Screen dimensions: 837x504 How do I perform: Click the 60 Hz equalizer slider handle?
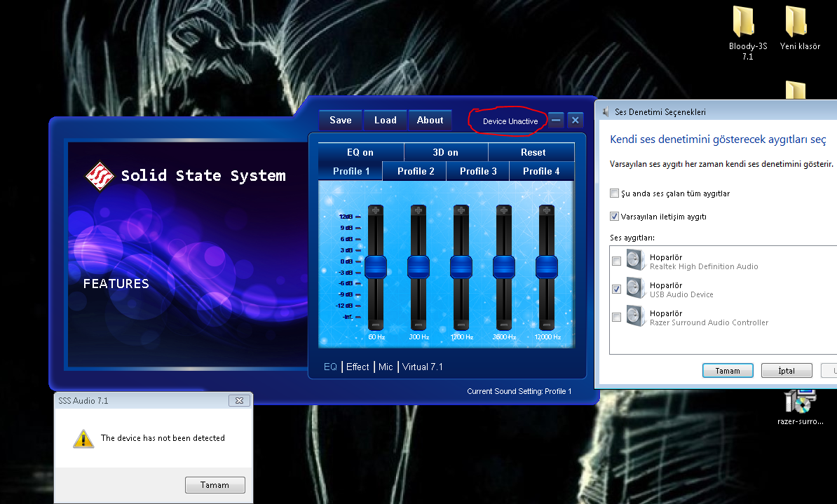(x=376, y=266)
